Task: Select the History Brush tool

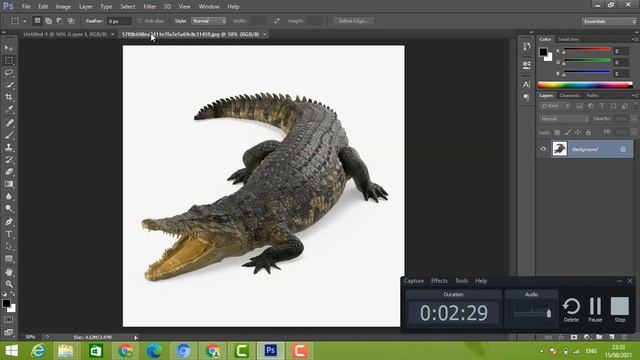Action: [x=9, y=159]
